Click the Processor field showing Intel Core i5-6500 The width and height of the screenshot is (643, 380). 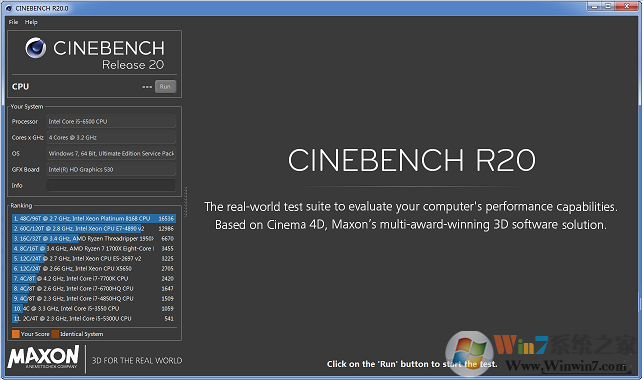tap(111, 121)
